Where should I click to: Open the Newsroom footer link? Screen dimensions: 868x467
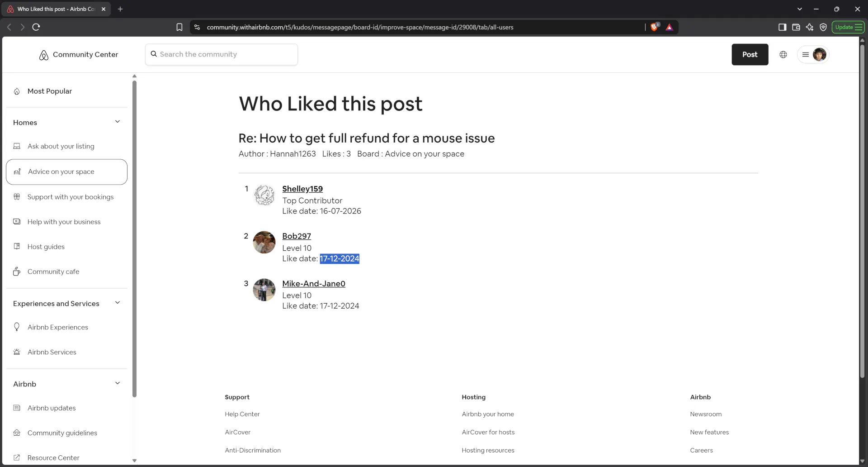click(x=706, y=414)
